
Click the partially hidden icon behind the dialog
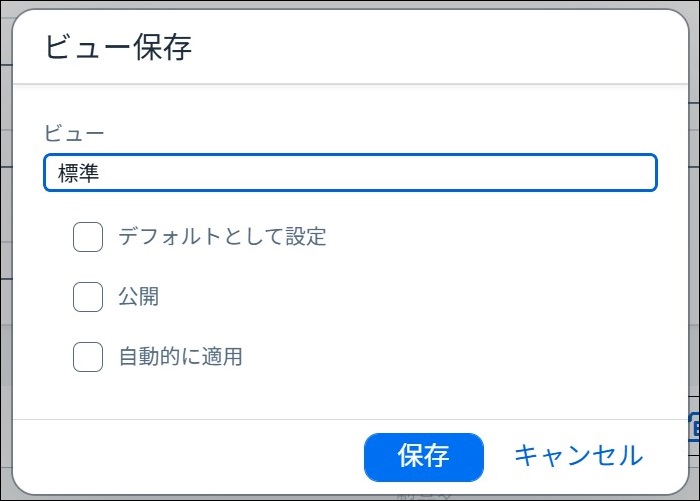pyautogui.click(x=695, y=427)
